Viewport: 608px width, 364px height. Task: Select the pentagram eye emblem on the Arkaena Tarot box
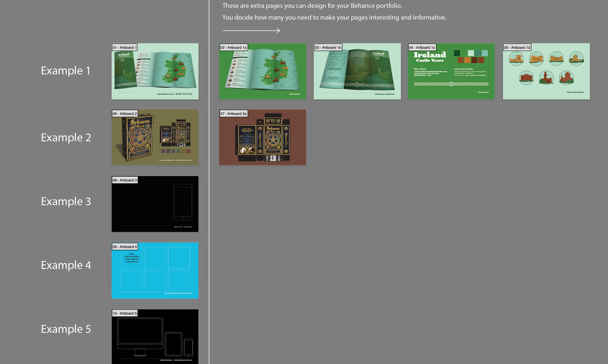140,137
